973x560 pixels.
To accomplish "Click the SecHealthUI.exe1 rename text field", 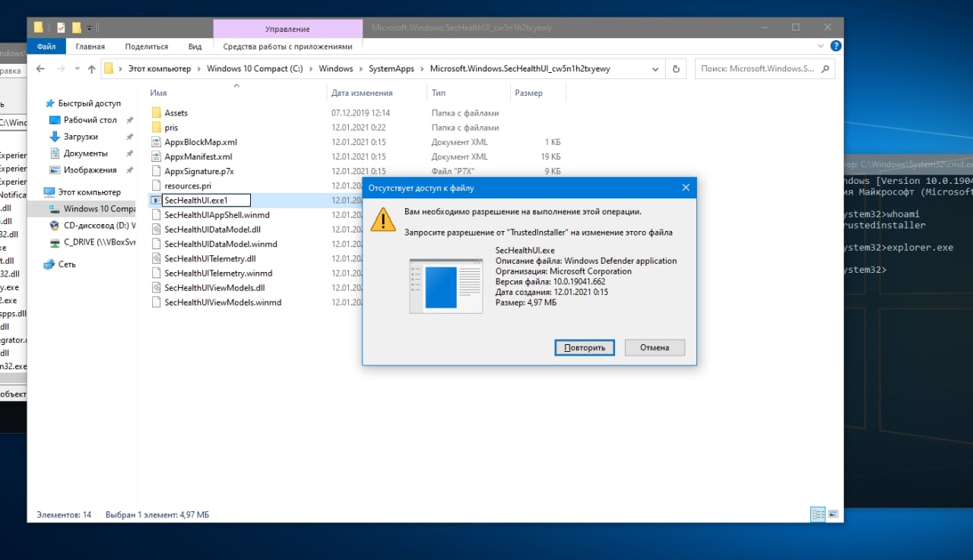I will [206, 201].
